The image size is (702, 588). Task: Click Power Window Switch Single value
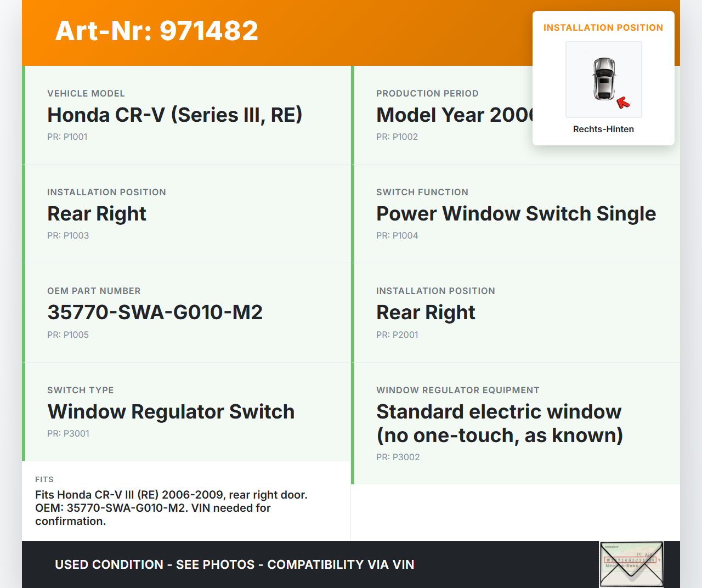point(516,213)
